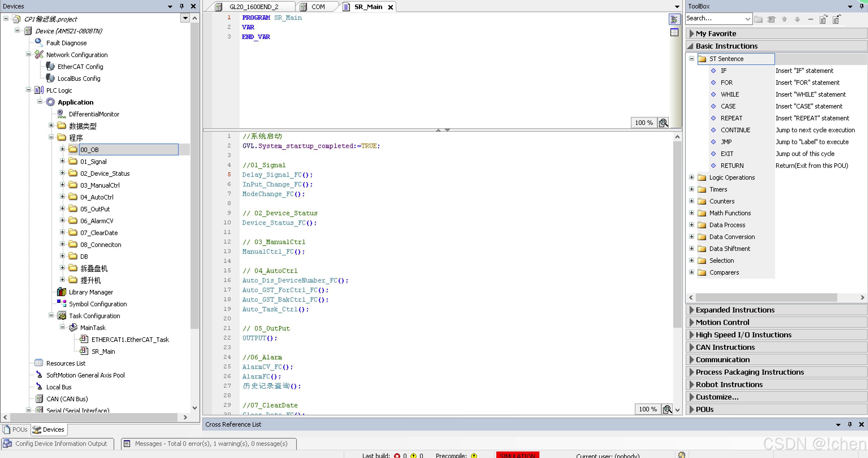This screenshot has width=868, height=458.
Task: Open Symbol Configuration in device tree
Action: tap(98, 304)
